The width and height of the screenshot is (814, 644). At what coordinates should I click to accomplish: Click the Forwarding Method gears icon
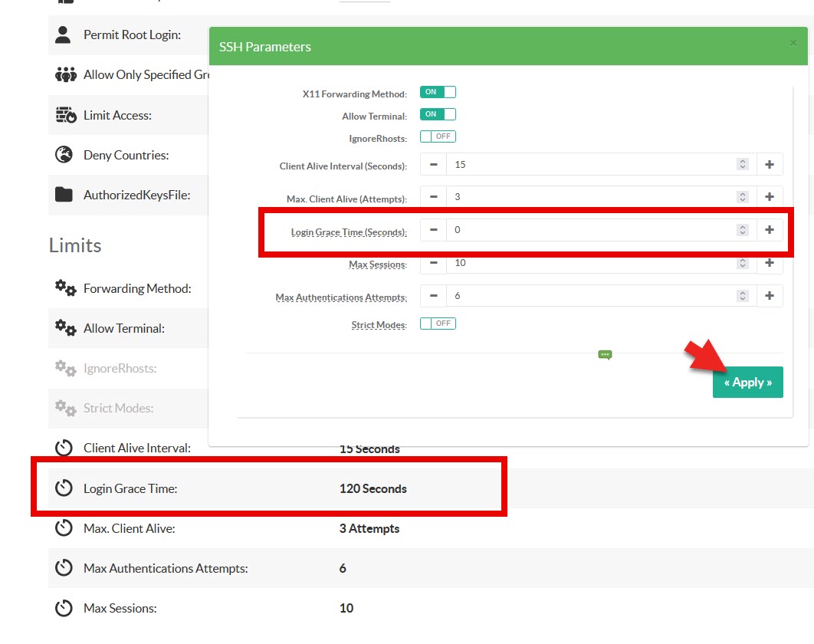65,288
